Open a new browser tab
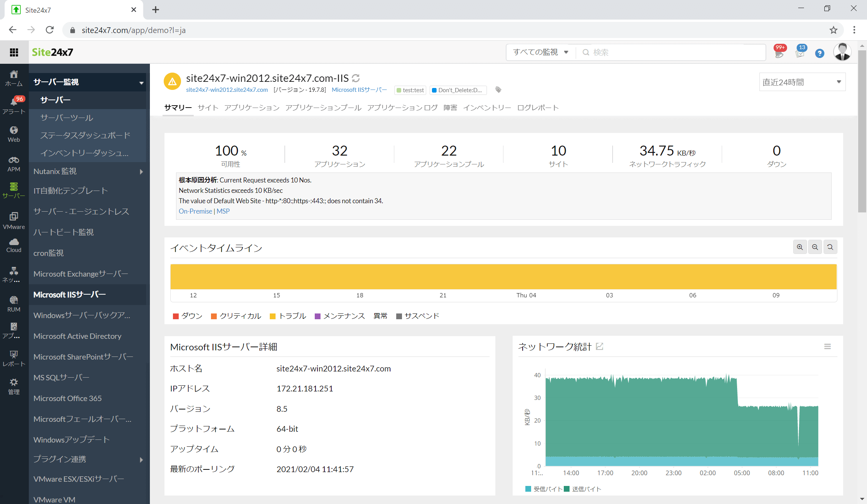Image resolution: width=867 pixels, height=504 pixels. click(x=156, y=10)
